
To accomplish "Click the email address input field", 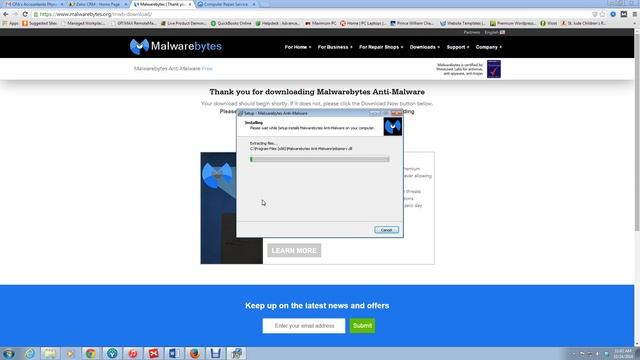I will pyautogui.click(x=304, y=326).
